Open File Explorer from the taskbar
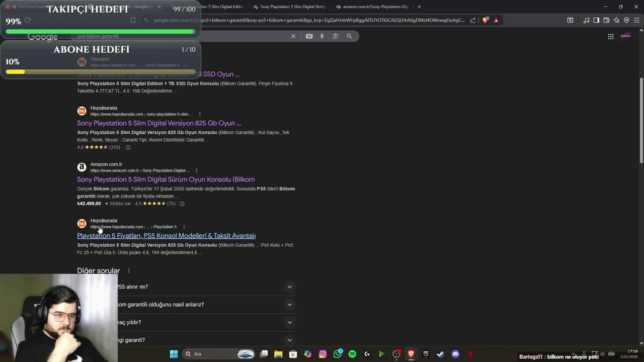 [x=278, y=354]
